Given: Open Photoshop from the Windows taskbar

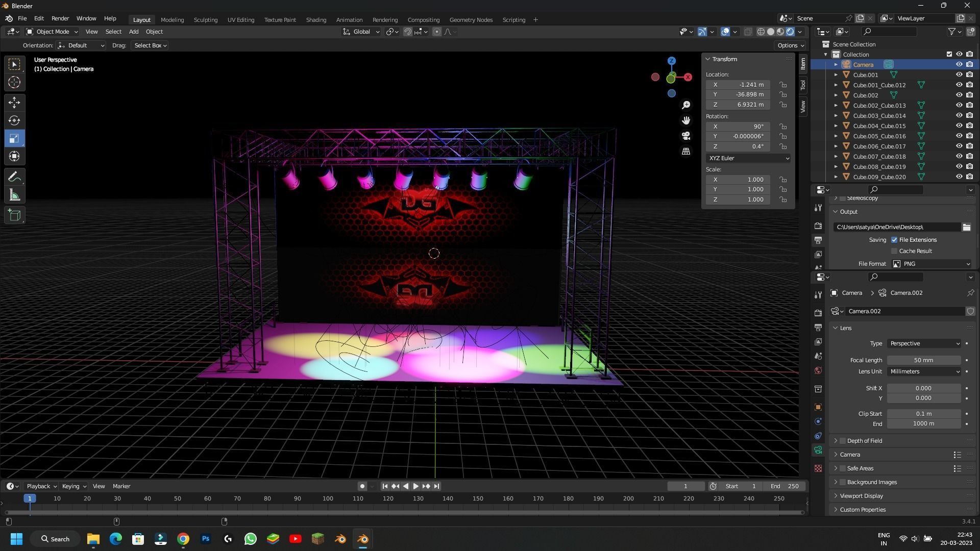Looking at the screenshot, I should pyautogui.click(x=206, y=539).
